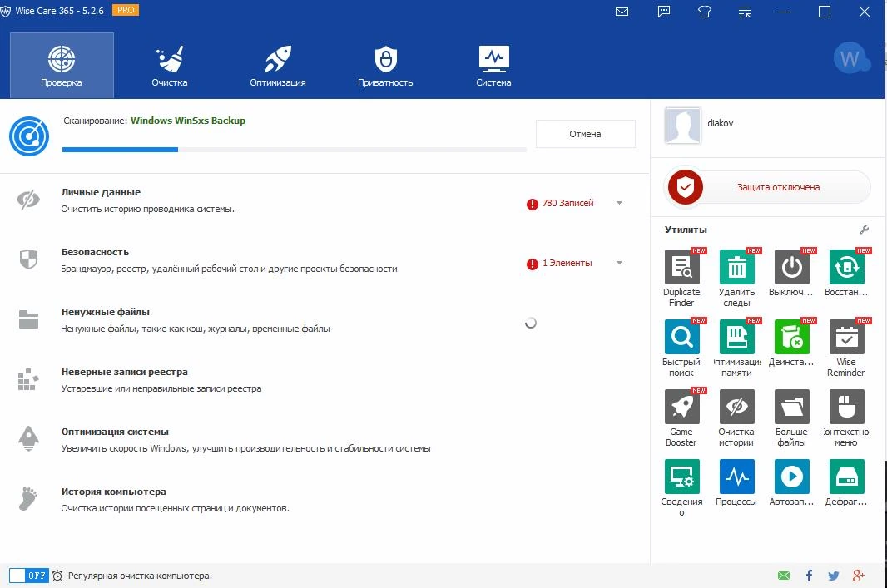The width and height of the screenshot is (887, 588).
Task: Click the 780 Записей result link
Action: (568, 203)
